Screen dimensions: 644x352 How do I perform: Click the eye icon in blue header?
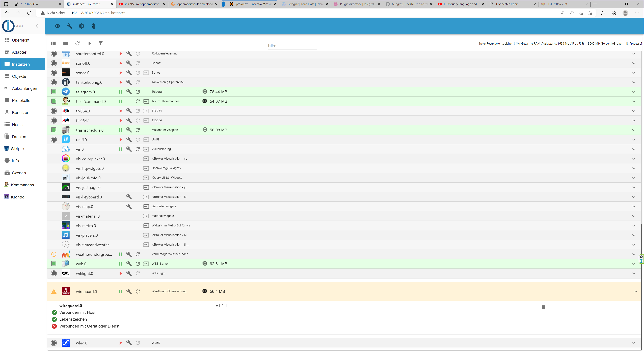pyautogui.click(x=57, y=26)
